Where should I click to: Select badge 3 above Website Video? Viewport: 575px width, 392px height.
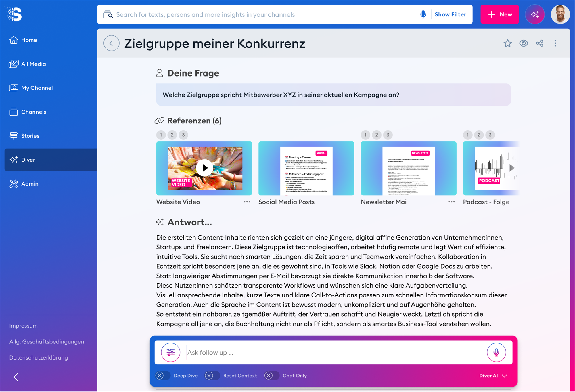click(183, 135)
